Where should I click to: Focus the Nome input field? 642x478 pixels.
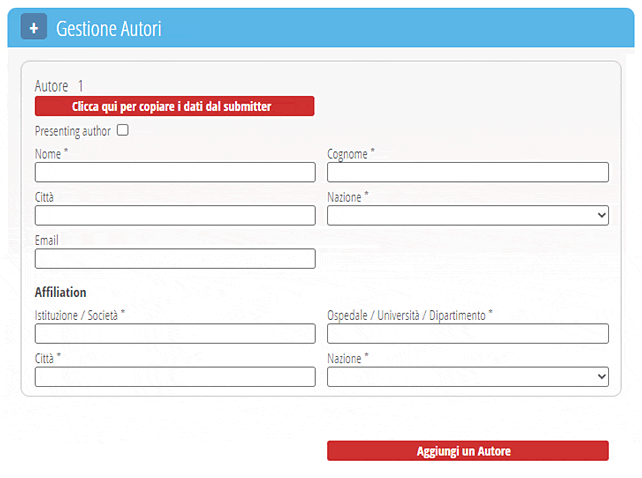click(175, 172)
